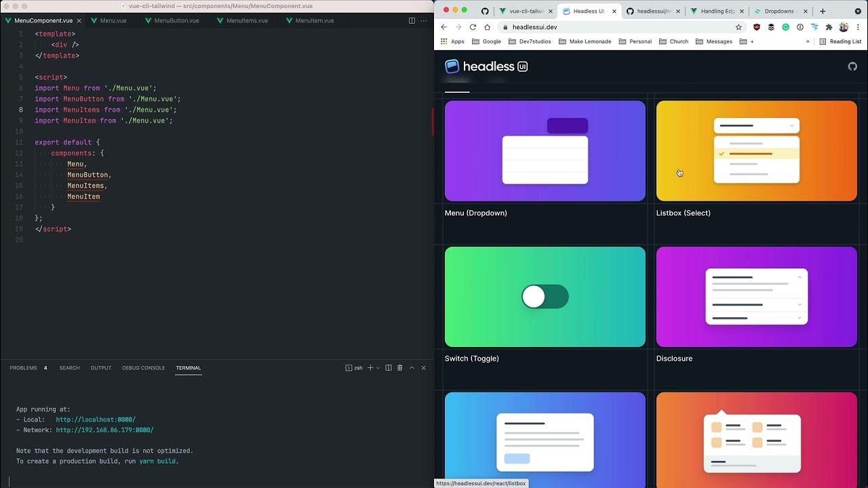This screenshot has height=488, width=868.
Task: Open the Make Lemonade bookmarks folder
Action: 585,41
